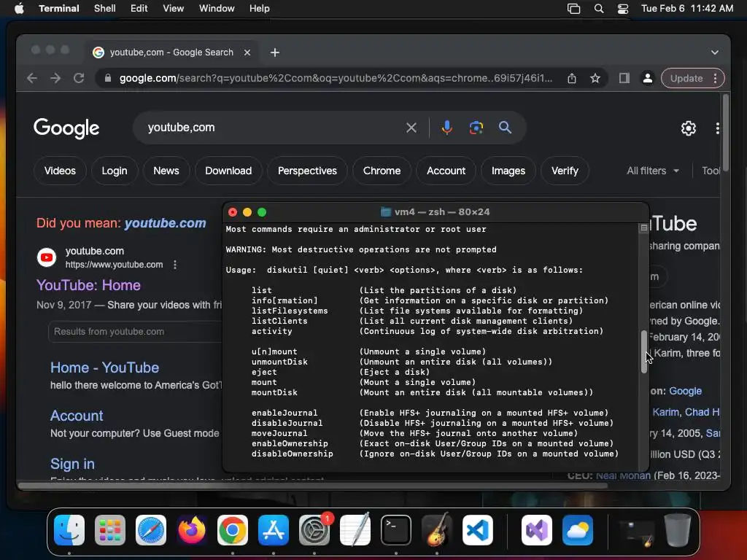Expand Chrome's tab search chevron
Viewport: 747px width, 560px height.
[x=715, y=52]
